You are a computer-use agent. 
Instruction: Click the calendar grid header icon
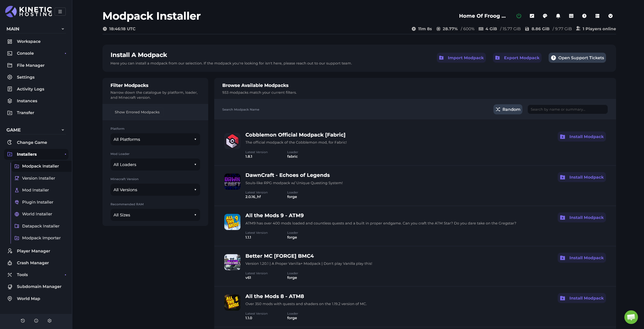(571, 16)
